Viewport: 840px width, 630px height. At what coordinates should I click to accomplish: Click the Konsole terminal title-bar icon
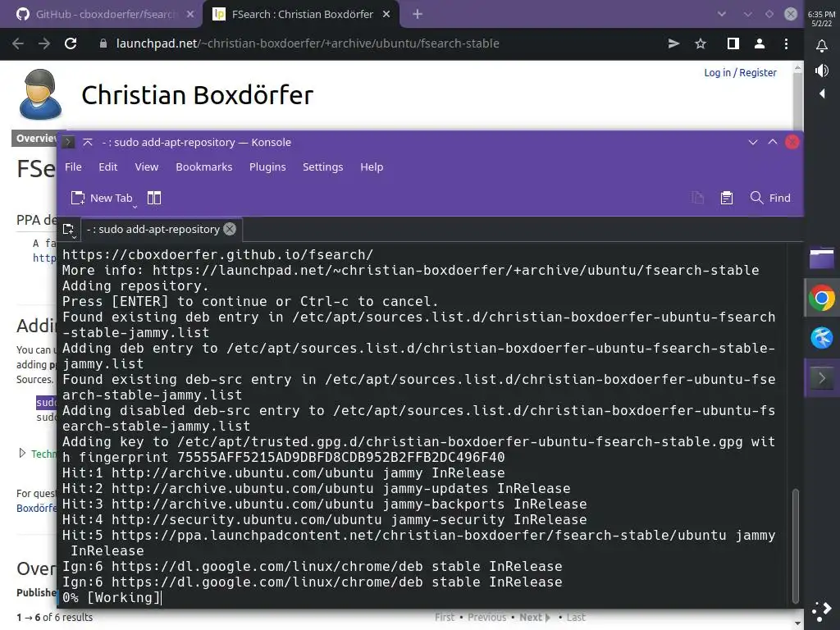pyautogui.click(x=68, y=142)
